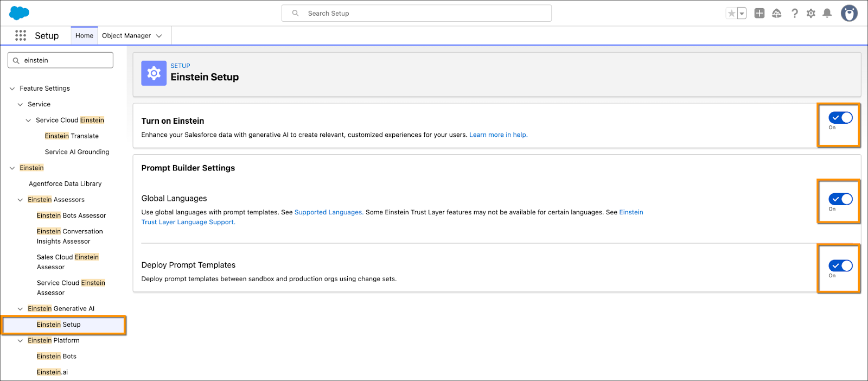Open the Setup gear menu in header
868x381 pixels.
pos(811,13)
